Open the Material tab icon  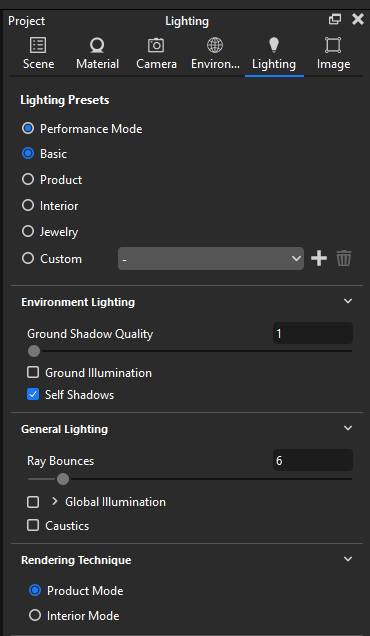[x=97, y=45]
